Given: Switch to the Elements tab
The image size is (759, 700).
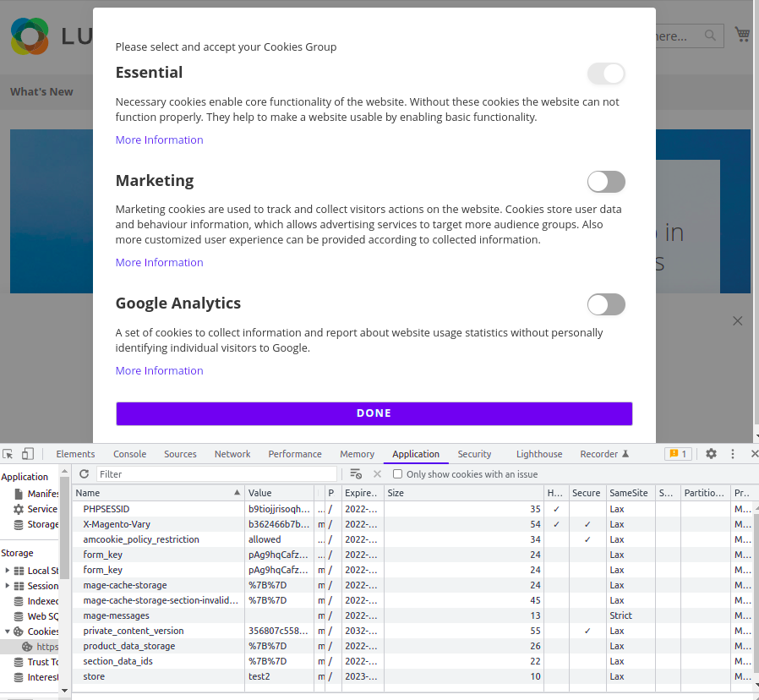Looking at the screenshot, I should 75,454.
